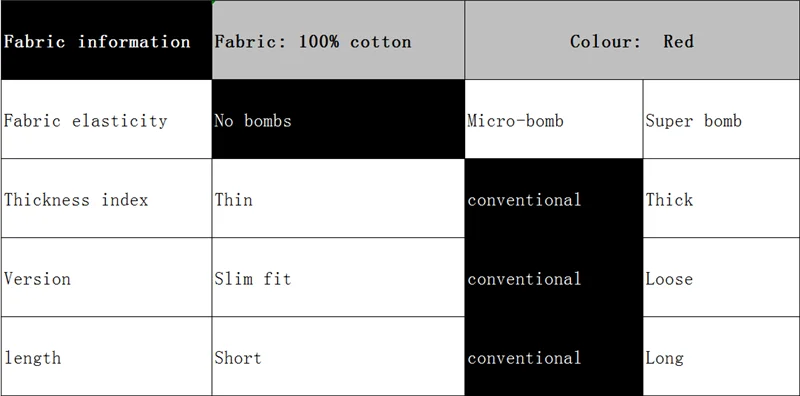
Task: Click the Colour: Red cell
Action: click(632, 40)
